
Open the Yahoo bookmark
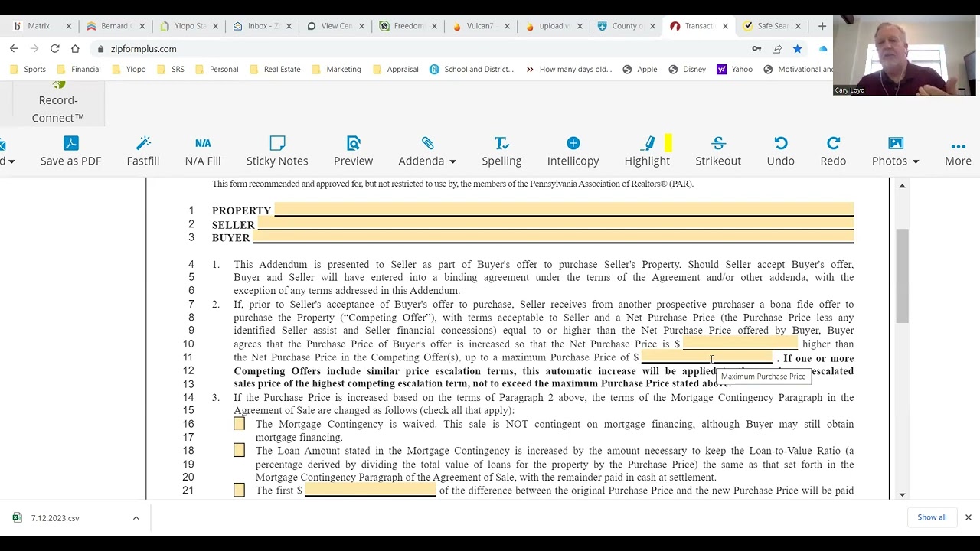(x=735, y=69)
